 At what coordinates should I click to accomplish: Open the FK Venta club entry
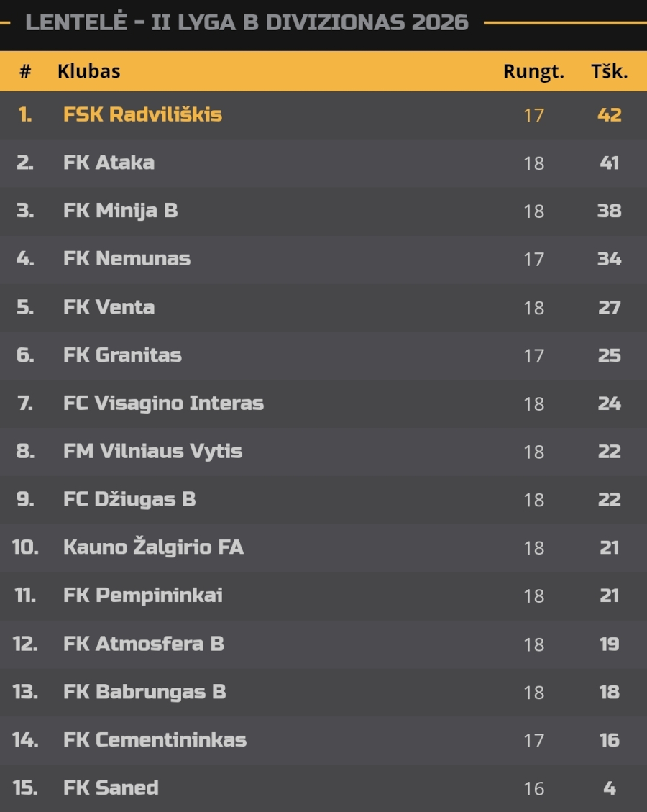(109, 307)
